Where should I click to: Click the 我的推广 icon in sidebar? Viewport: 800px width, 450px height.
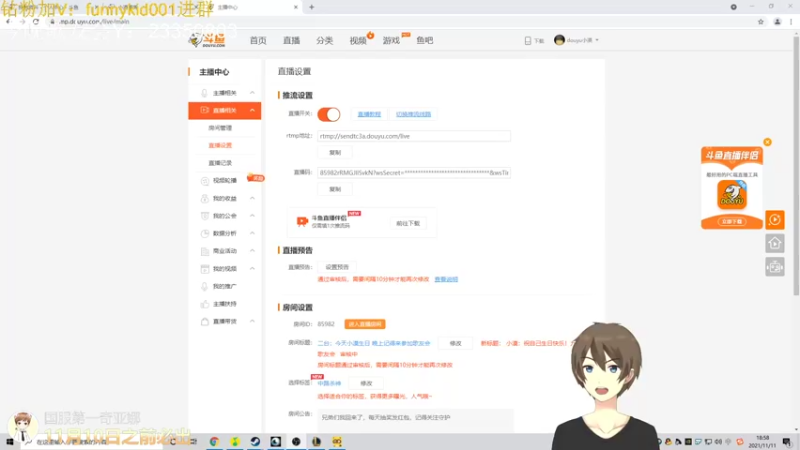pyautogui.click(x=205, y=286)
